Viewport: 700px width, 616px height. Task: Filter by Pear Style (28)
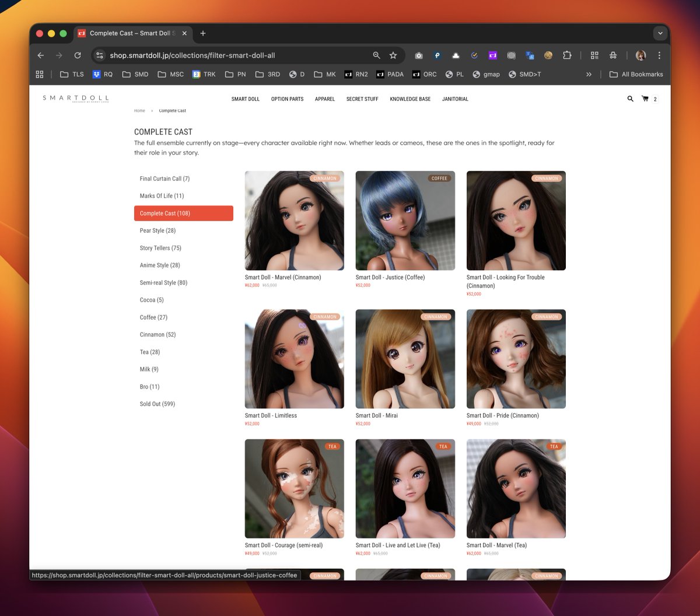tap(184, 230)
